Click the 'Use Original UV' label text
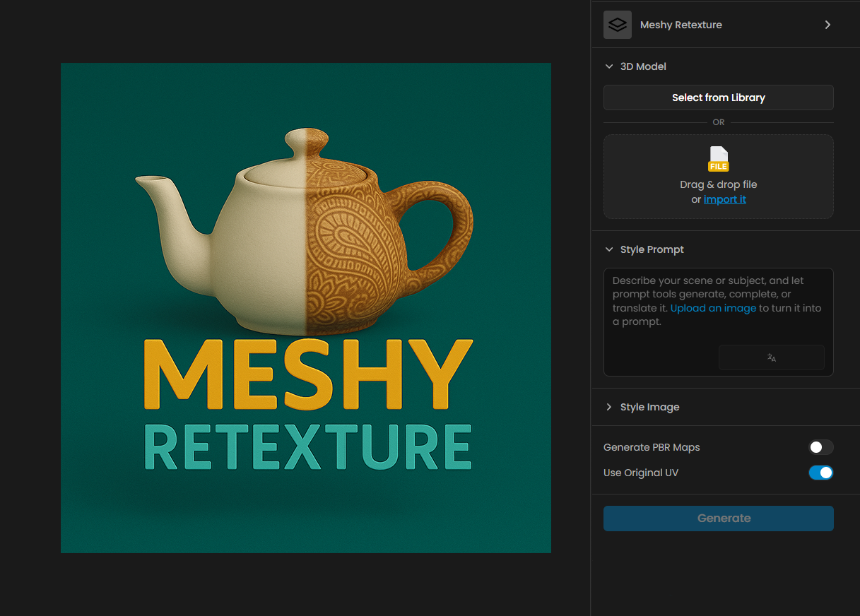Viewport: 860px width, 616px height. click(640, 473)
